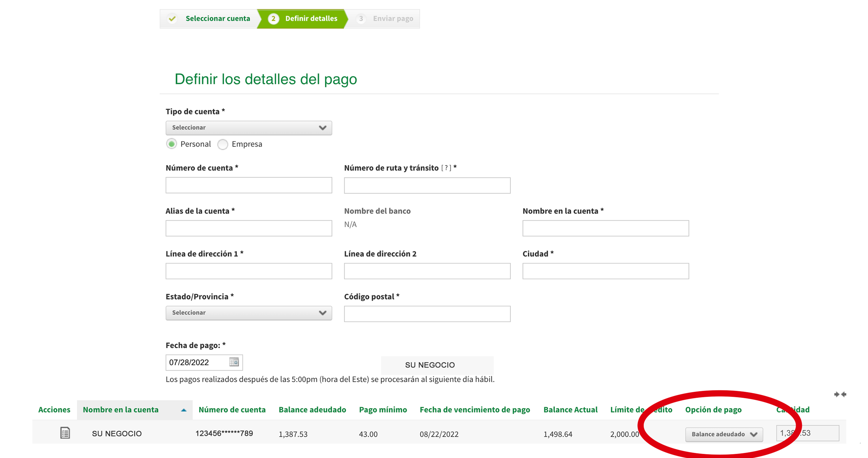This screenshot has height=458, width=868.
Task: Click the Ciudad input field
Action: tap(606, 271)
